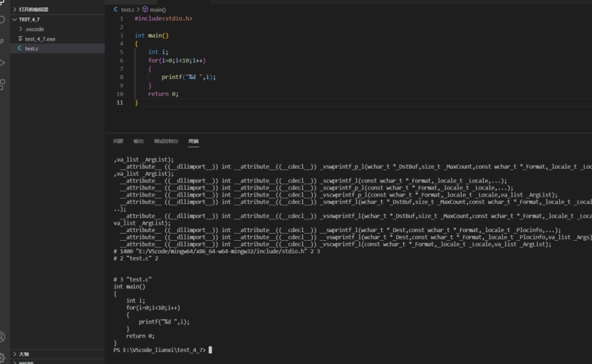Expand the .vscode folder
Viewport: 592px width, 364px height.
[x=33, y=29]
